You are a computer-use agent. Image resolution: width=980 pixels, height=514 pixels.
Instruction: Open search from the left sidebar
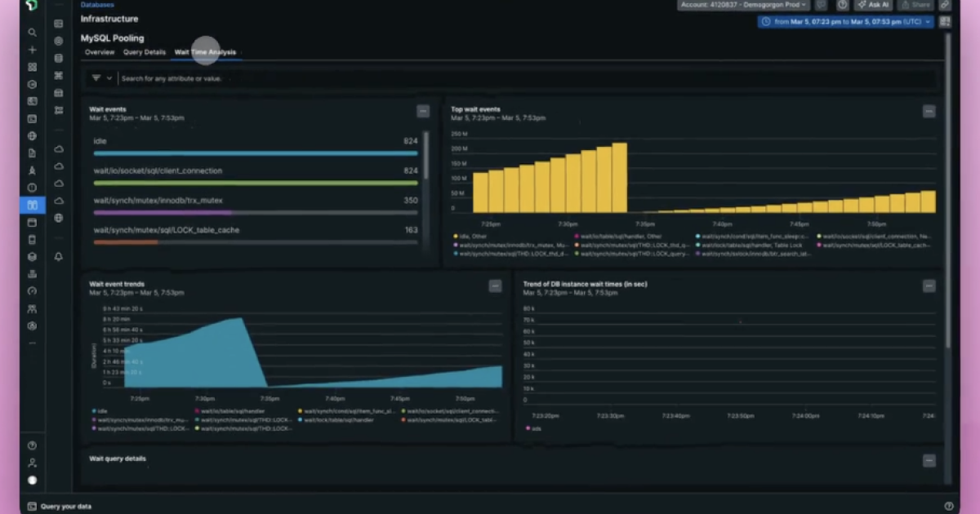[33, 33]
